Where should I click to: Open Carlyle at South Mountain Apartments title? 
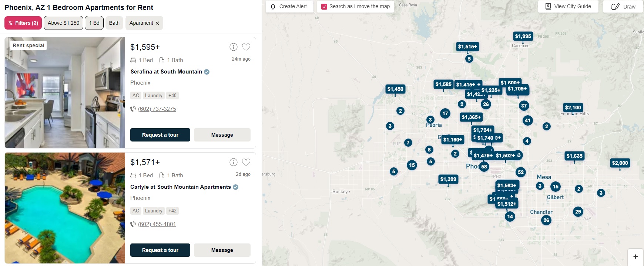click(181, 187)
